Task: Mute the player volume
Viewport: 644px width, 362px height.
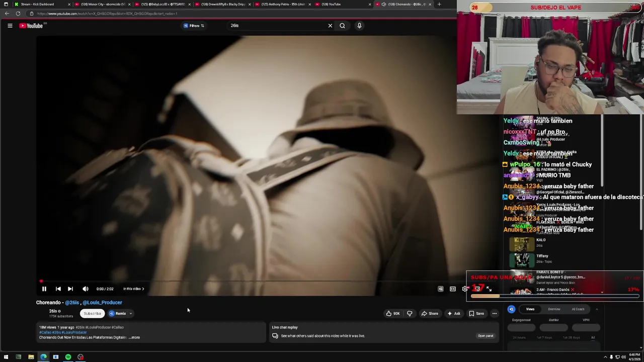Action: 85,289
